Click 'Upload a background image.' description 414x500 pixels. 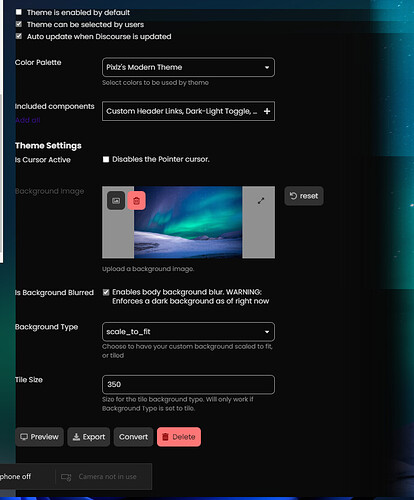click(148, 269)
